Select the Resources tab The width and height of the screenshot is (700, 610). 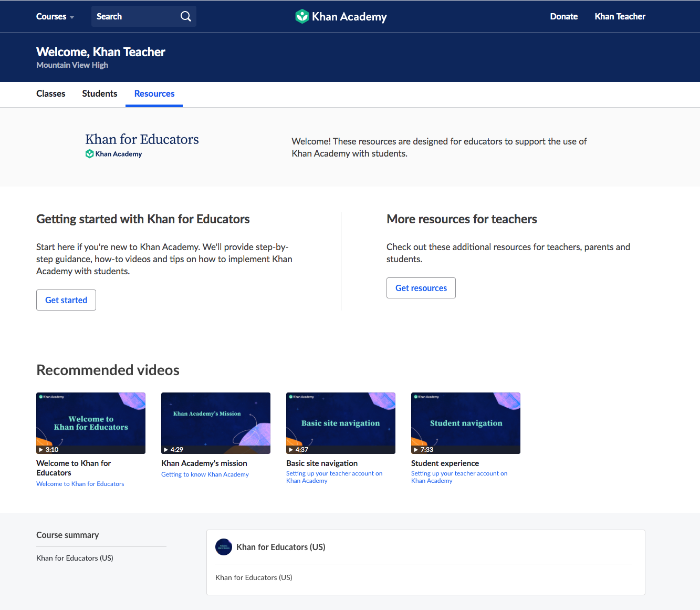154,94
